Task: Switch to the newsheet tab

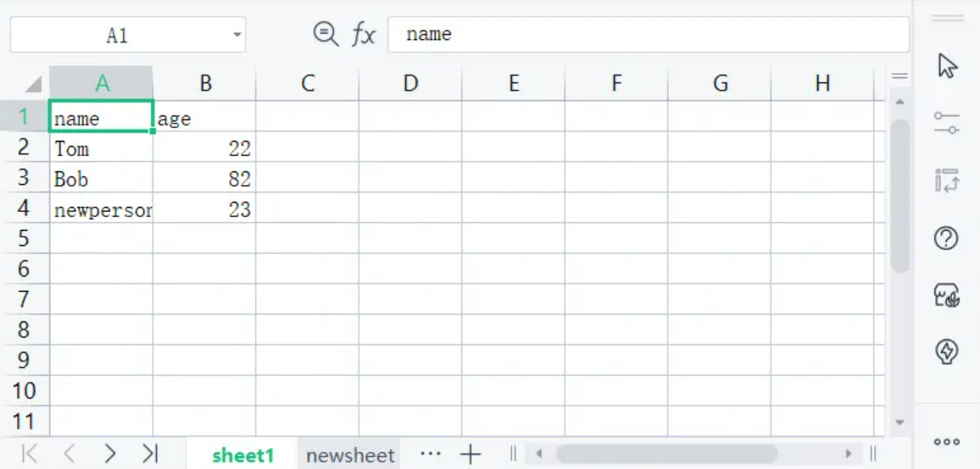Action: pos(350,455)
